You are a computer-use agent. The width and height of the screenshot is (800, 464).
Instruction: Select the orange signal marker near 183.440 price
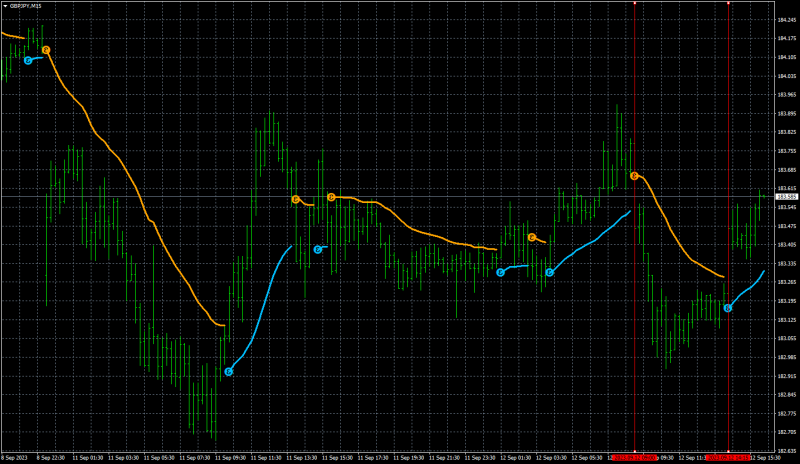pos(532,237)
